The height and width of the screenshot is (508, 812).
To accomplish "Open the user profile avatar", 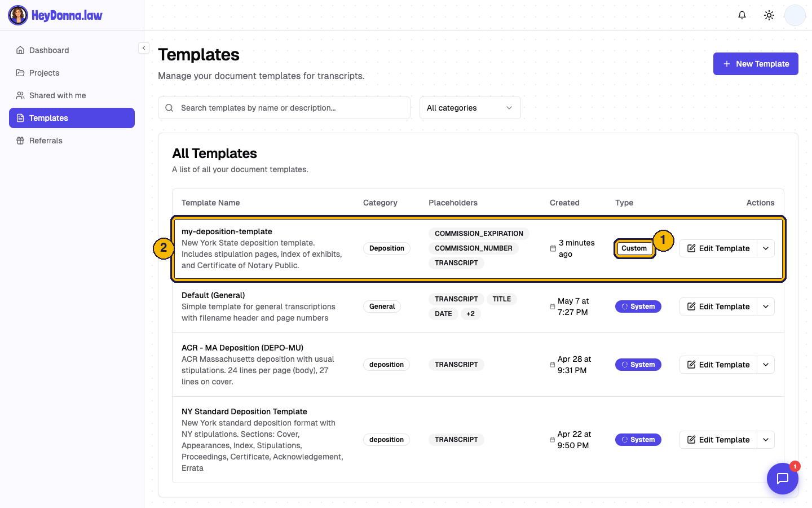I will [795, 15].
